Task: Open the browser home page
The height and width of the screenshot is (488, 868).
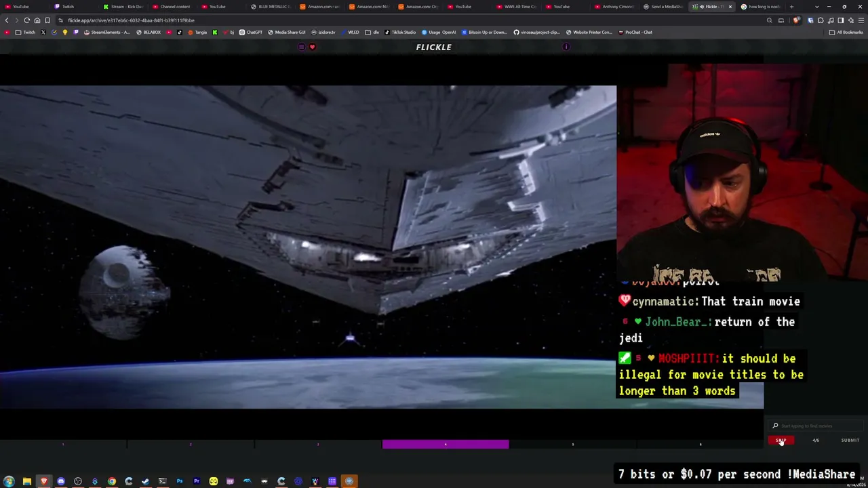Action: point(37,20)
